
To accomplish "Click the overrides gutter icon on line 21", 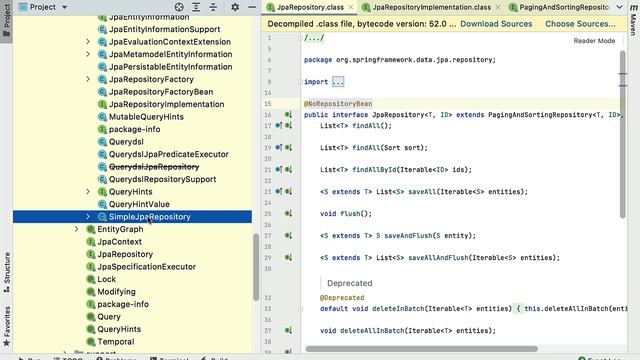I will (x=278, y=169).
